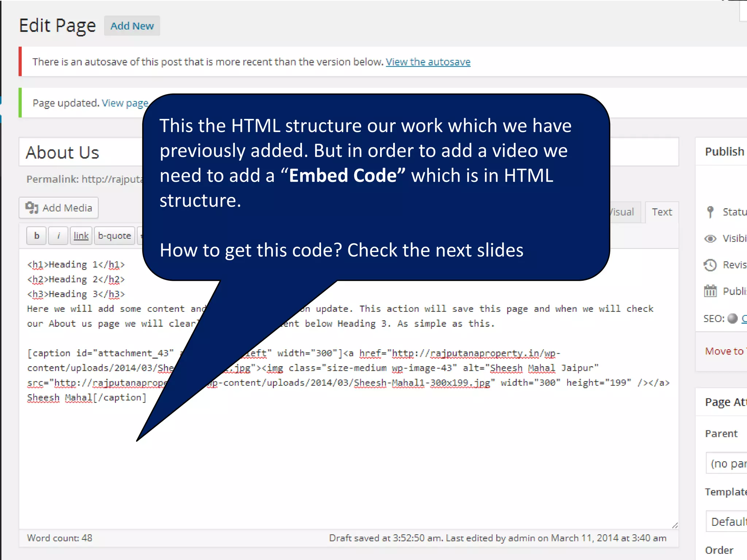Viewport: 747px width, 560px height.
Task: Click the Visibility eye icon
Action: [710, 239]
